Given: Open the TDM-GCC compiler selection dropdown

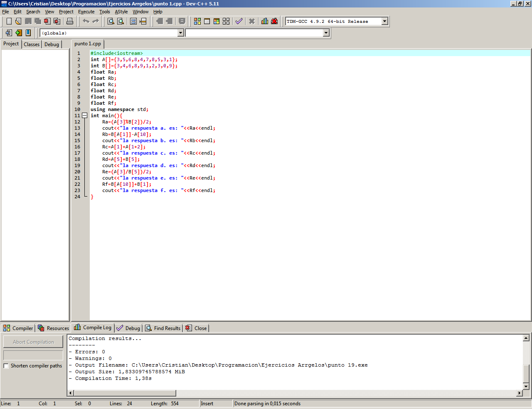Looking at the screenshot, I should coord(384,21).
